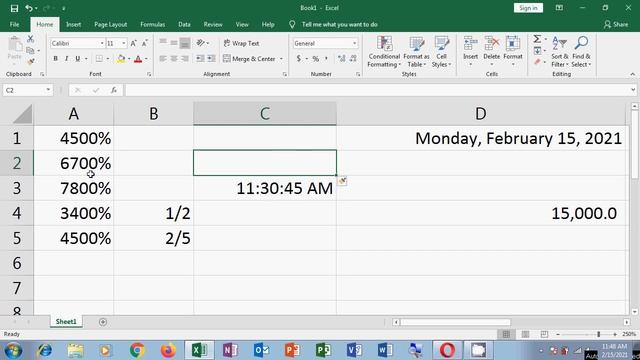Click the Save icon in quick access toolbar
The height and width of the screenshot is (360, 640).
click(x=14, y=8)
